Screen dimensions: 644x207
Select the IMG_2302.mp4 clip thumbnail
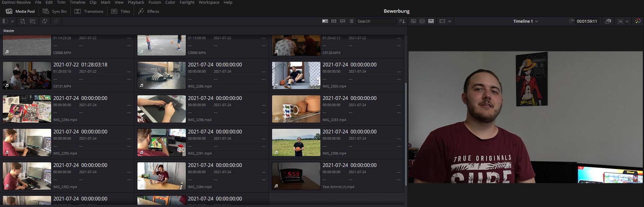(27, 176)
